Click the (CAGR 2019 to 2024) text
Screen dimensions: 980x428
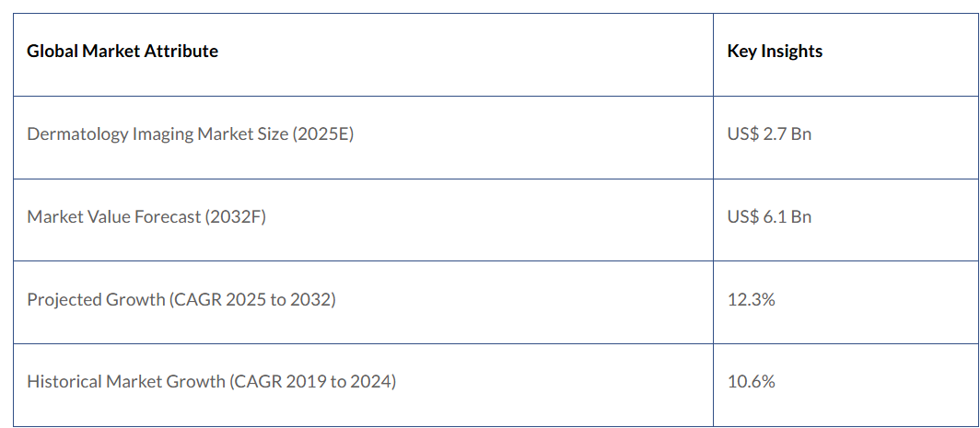312,381
